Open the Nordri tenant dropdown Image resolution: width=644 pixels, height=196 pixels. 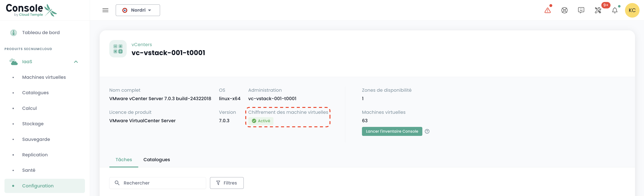(138, 10)
